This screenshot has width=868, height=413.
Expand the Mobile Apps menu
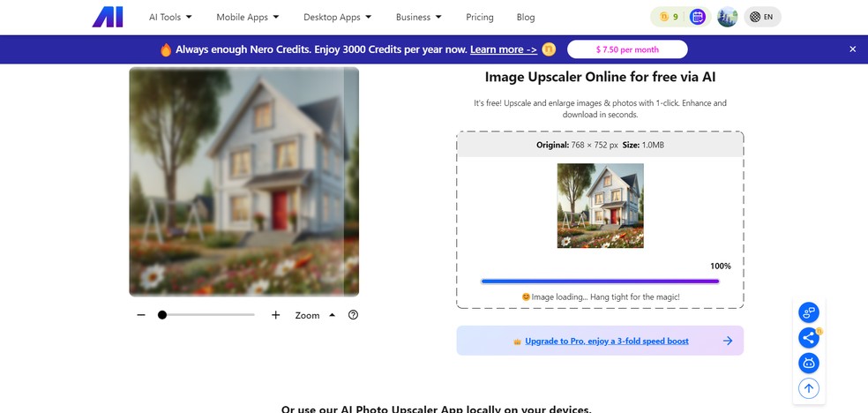248,17
